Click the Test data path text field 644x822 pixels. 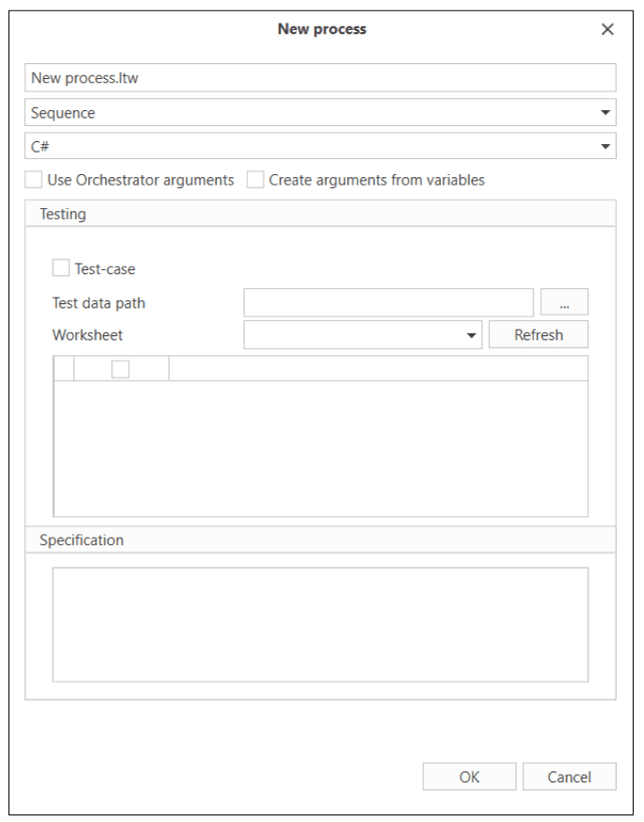point(389,302)
